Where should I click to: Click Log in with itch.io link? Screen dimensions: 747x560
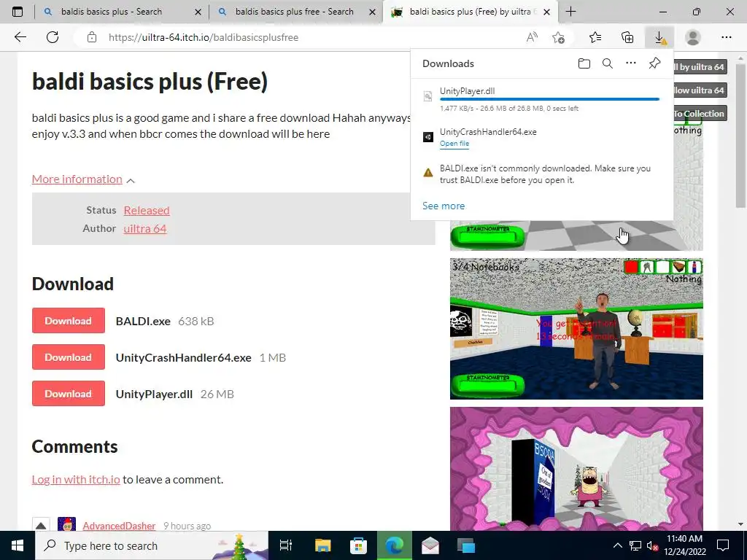76,480
